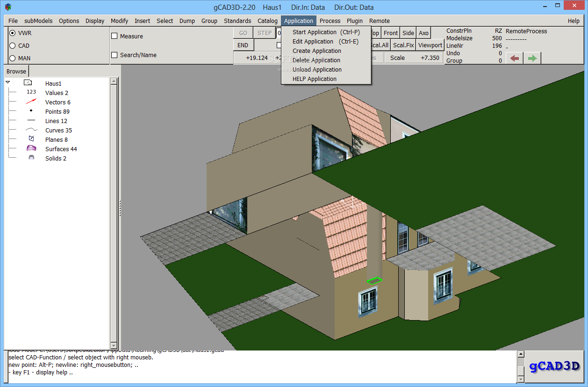Choose Unload Application menu entry
The image size is (588, 387).
point(326,69)
